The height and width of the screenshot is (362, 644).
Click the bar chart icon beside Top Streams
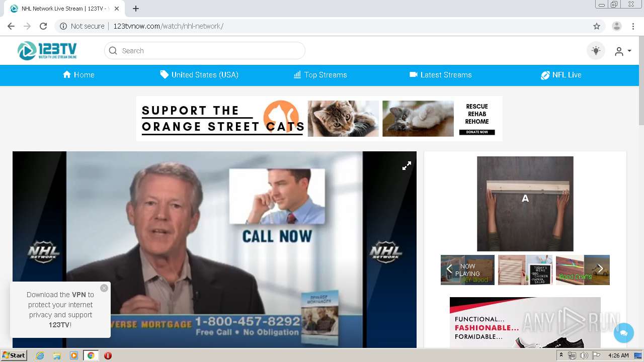click(297, 74)
